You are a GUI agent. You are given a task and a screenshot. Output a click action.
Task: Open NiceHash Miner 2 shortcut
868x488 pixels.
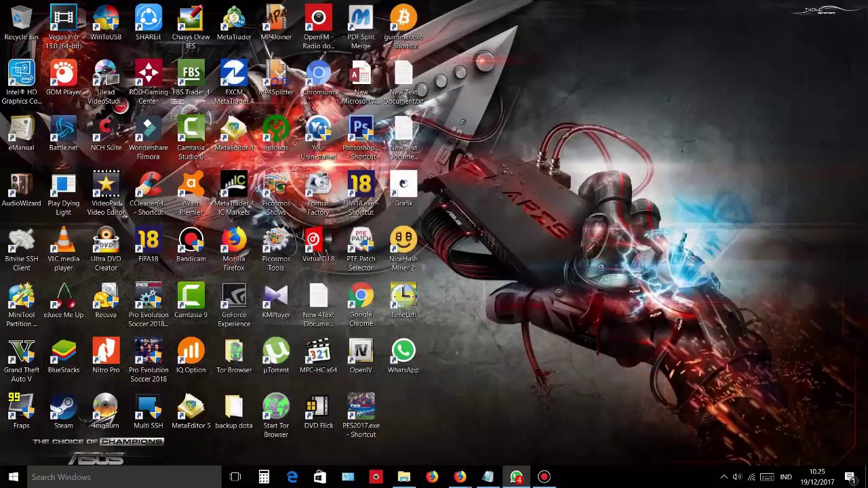coord(403,249)
